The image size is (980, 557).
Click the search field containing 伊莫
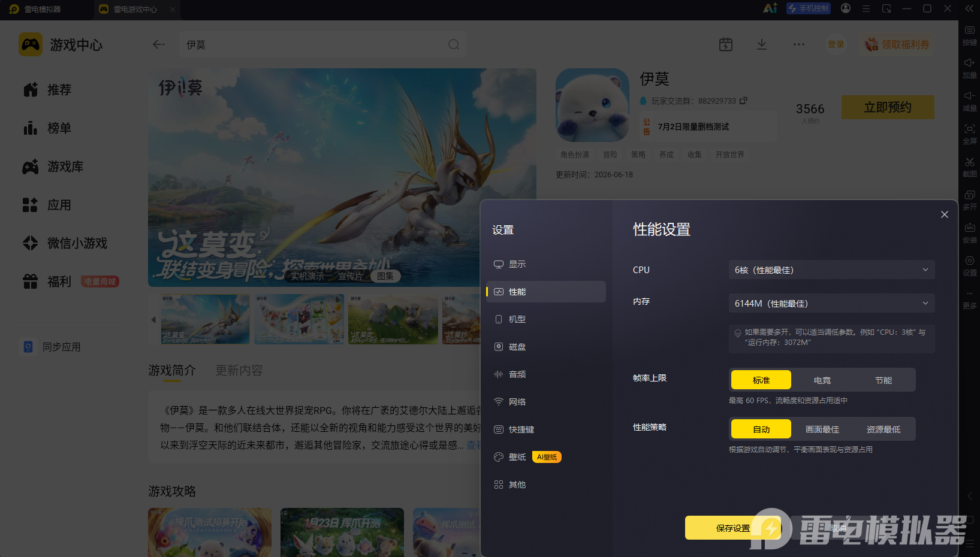(x=323, y=44)
